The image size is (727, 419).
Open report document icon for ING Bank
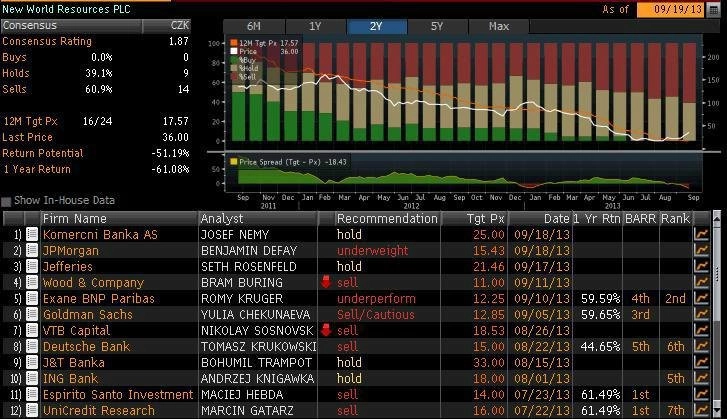(x=32, y=378)
